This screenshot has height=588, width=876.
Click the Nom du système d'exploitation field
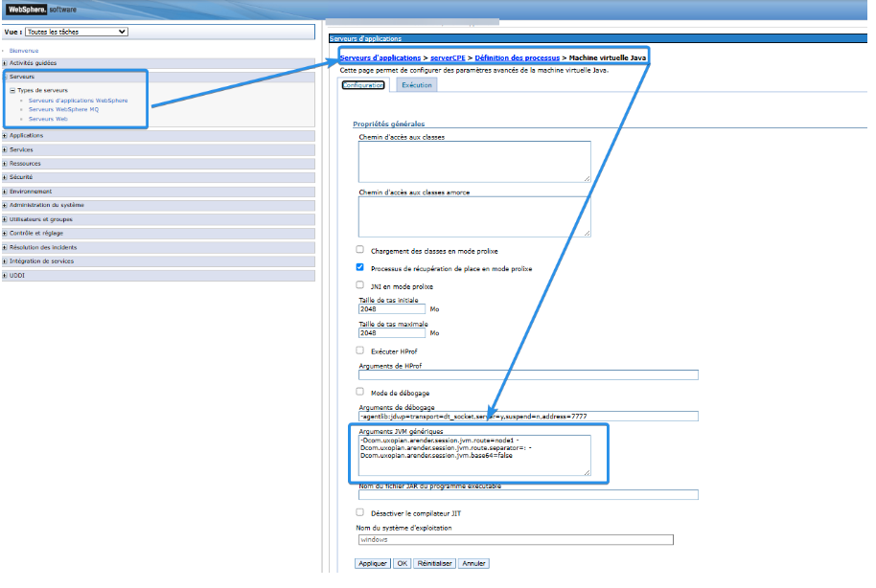point(516,540)
